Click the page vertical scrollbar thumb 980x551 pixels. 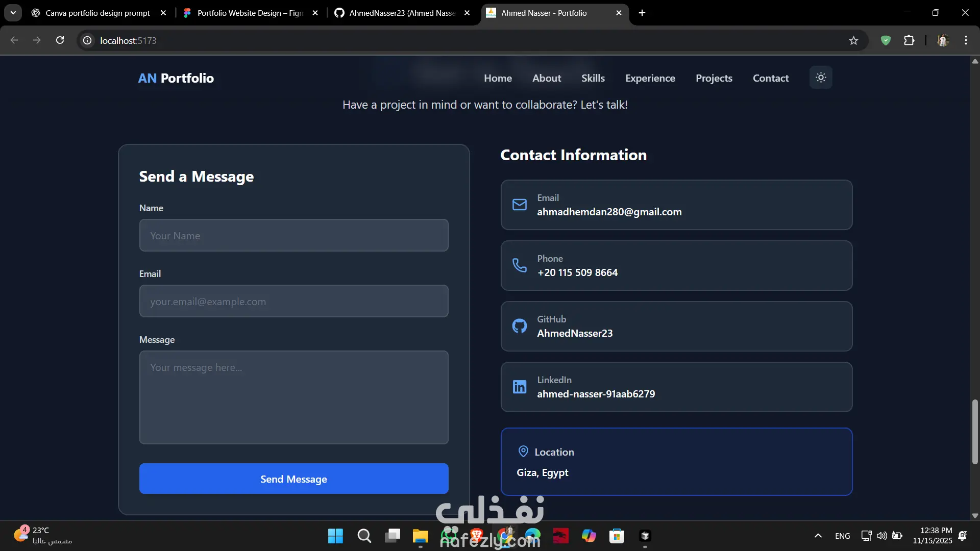click(975, 432)
